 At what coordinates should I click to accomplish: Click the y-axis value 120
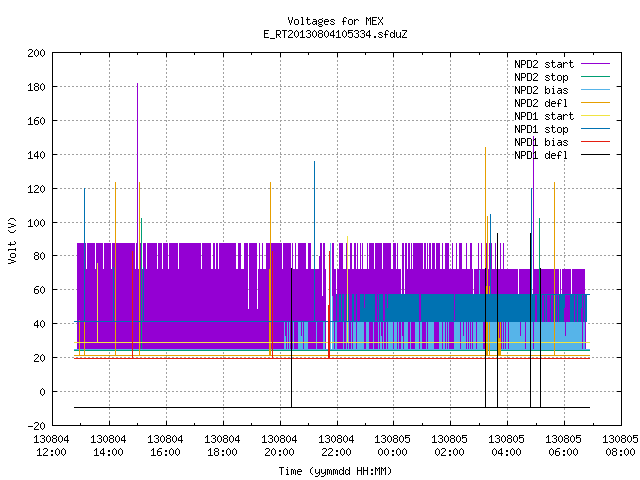point(36,189)
